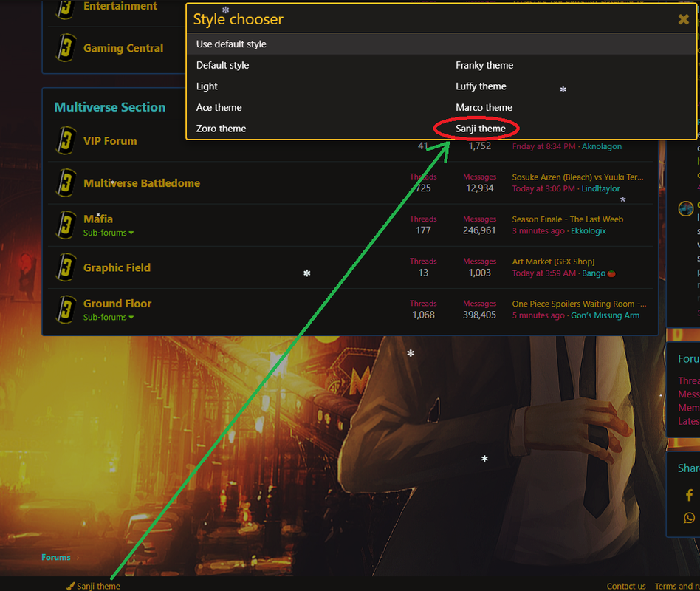Open Ground Floor forum
This screenshot has height=591, width=700.
(x=117, y=304)
